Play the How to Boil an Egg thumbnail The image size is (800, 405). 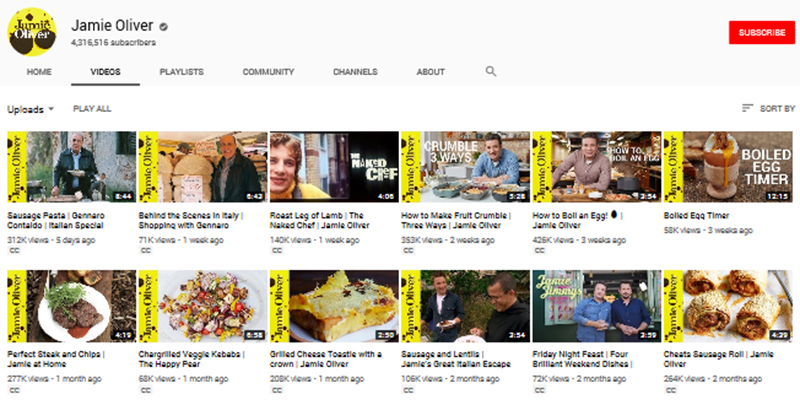coord(597,167)
